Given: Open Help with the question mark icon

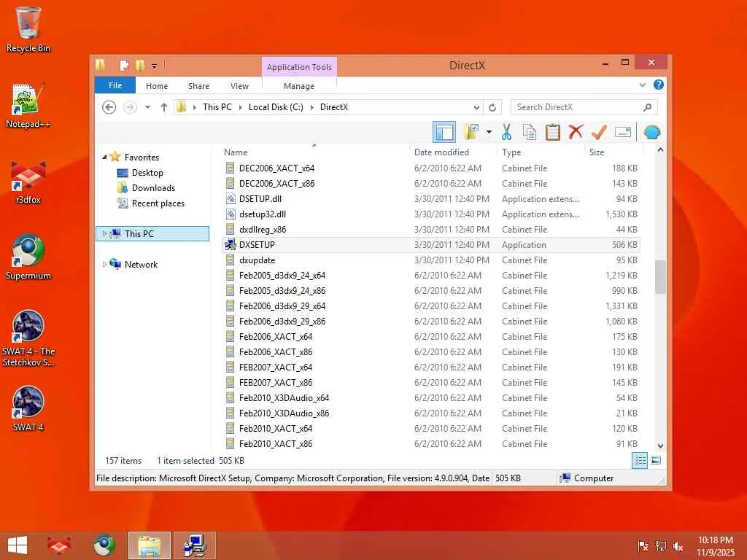Looking at the screenshot, I should click(659, 85).
